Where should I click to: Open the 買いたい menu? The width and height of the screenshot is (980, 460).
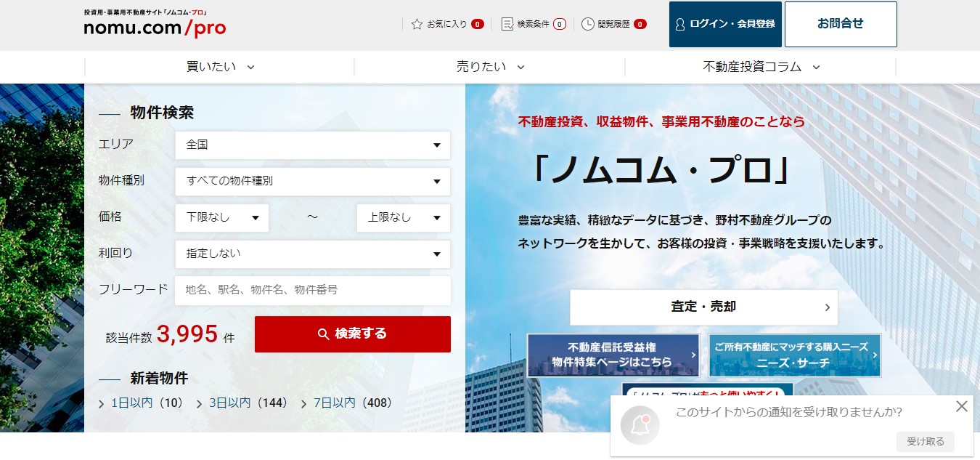(220, 67)
